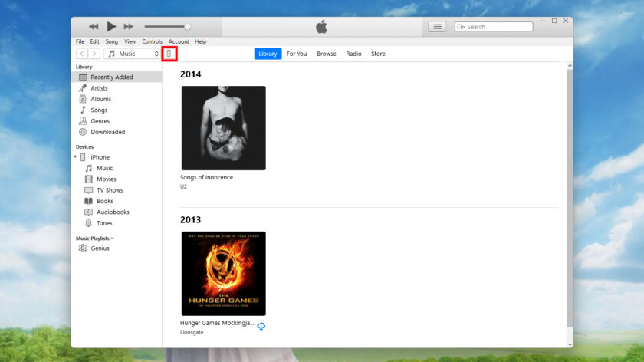Open the Music media type dropdown
The image size is (644, 362).
point(132,54)
